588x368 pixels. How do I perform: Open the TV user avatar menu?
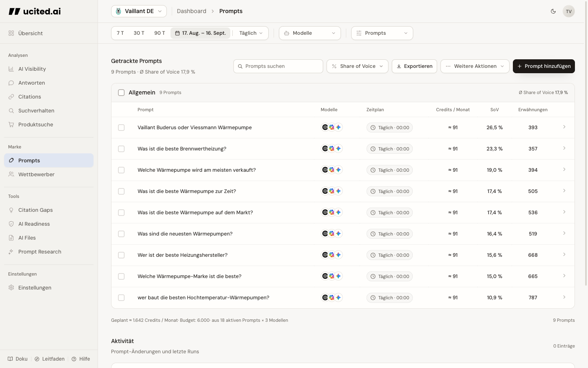(569, 11)
